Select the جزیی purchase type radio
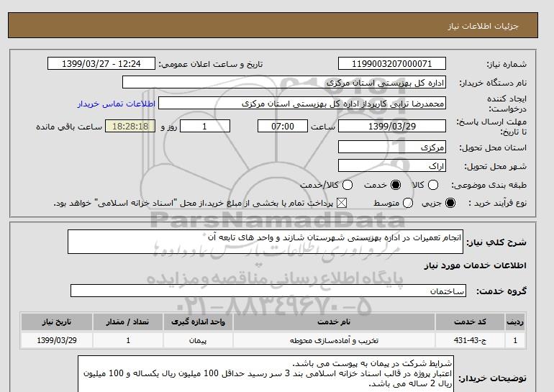 coord(450,203)
